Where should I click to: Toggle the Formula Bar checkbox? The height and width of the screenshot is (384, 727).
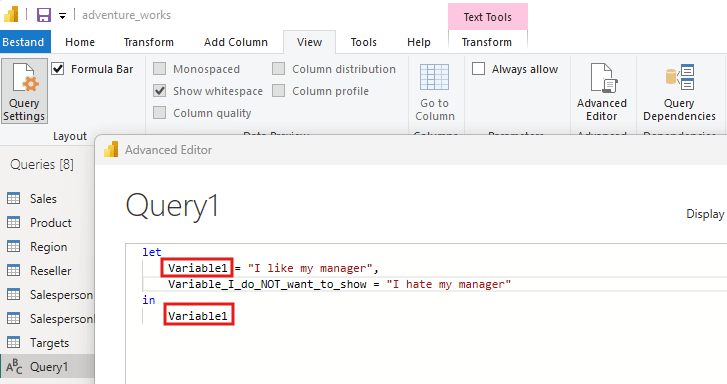coord(57,69)
